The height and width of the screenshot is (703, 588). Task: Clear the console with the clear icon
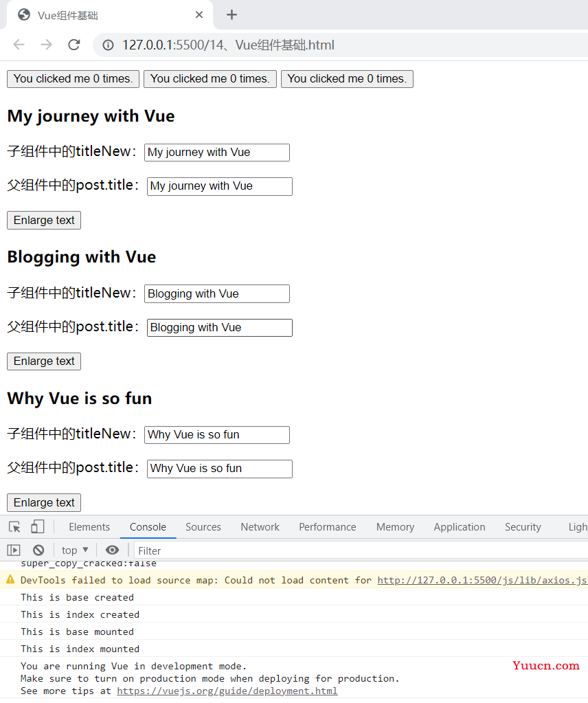click(x=38, y=550)
